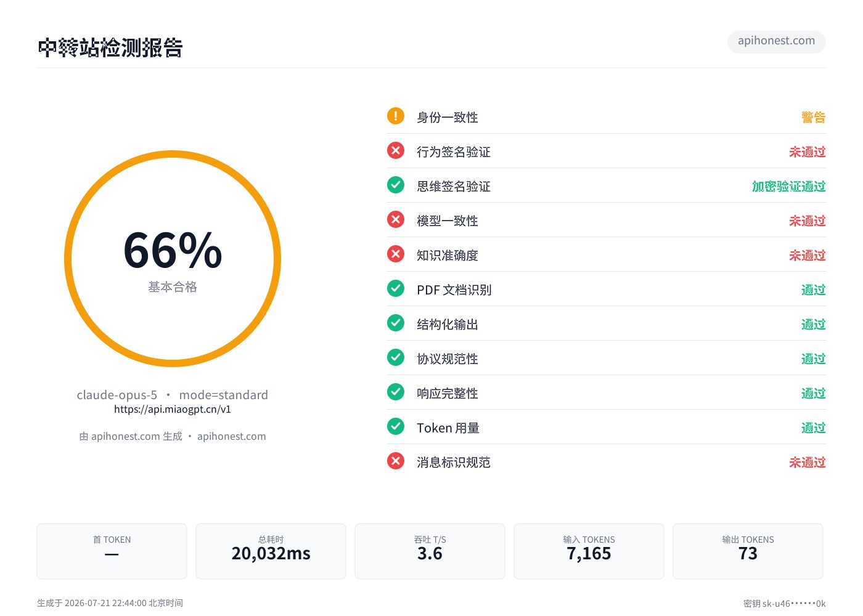Click the red cross icon for 知识准确度

pos(396,254)
